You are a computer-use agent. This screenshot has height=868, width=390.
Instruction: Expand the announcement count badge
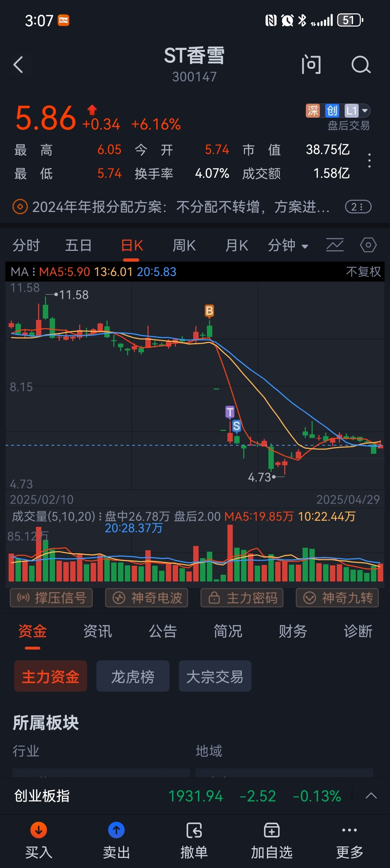point(358,207)
